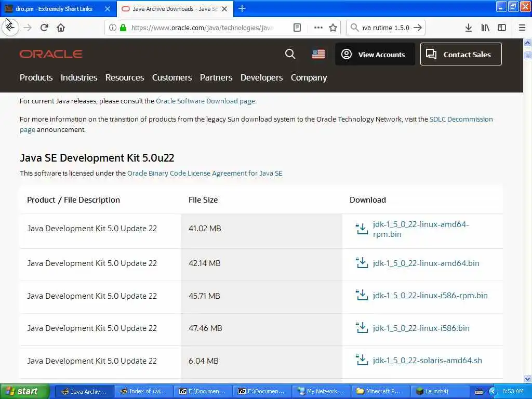
Task: Click the Contact Sales button
Action: click(x=461, y=54)
